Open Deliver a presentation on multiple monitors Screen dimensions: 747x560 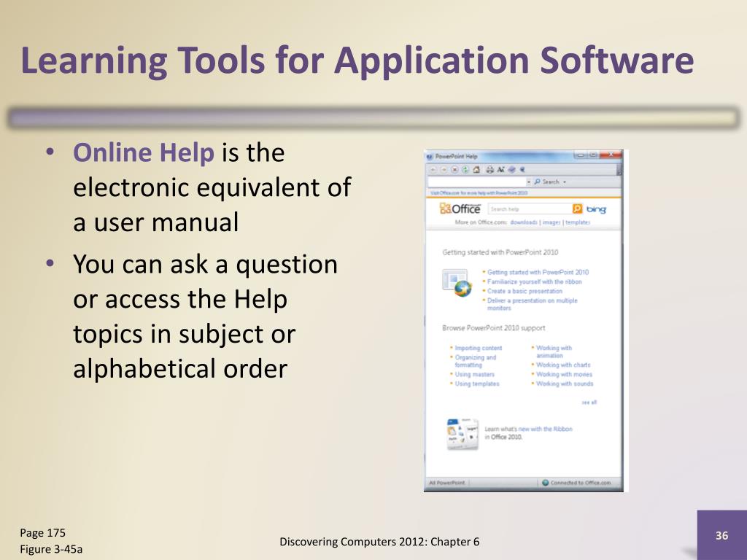532,304
